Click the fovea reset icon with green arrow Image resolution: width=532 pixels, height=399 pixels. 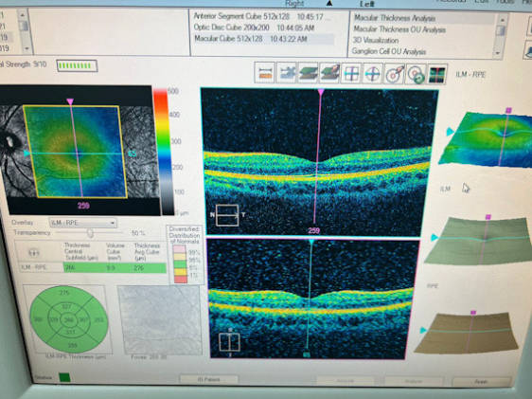(416, 74)
